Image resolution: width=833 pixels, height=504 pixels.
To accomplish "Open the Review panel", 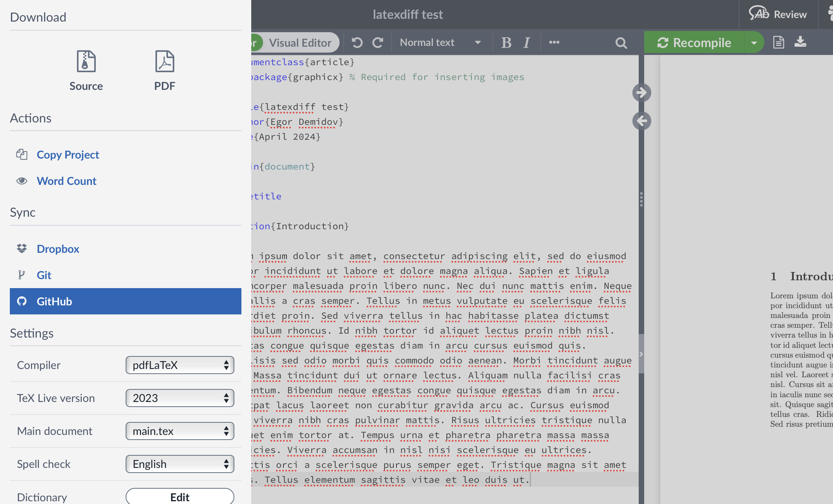I will (777, 14).
